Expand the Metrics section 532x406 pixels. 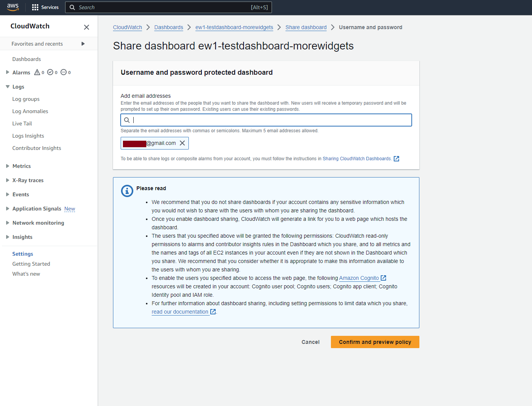click(8, 166)
